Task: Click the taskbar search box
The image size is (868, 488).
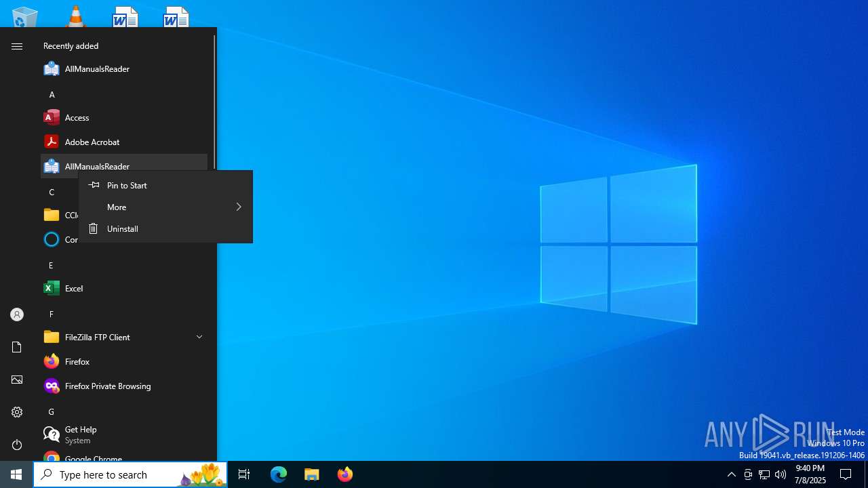Action: (x=130, y=474)
